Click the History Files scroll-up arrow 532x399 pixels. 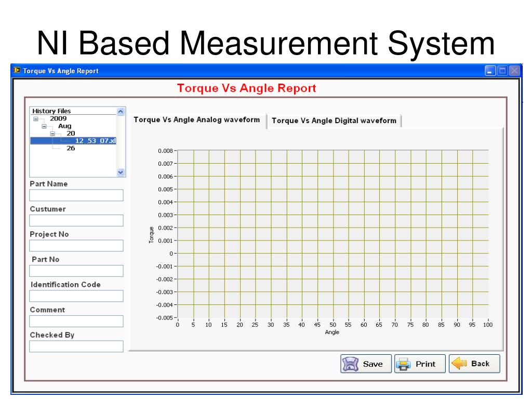click(121, 111)
